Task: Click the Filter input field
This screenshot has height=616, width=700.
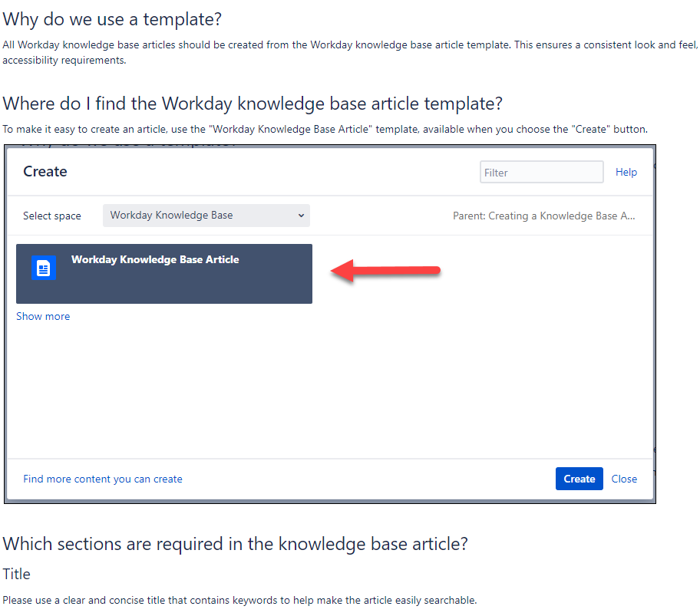Action: (542, 172)
